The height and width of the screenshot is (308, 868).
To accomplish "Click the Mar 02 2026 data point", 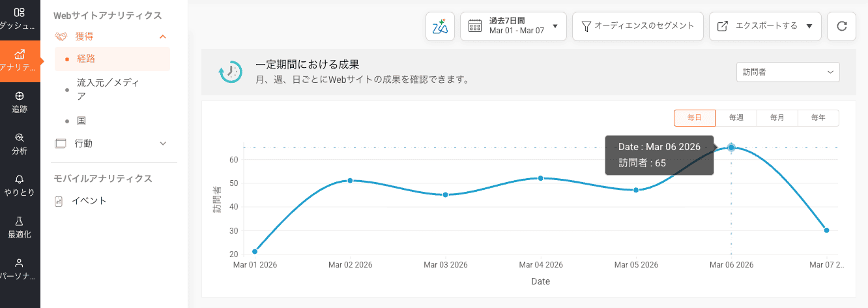I will [x=350, y=181].
